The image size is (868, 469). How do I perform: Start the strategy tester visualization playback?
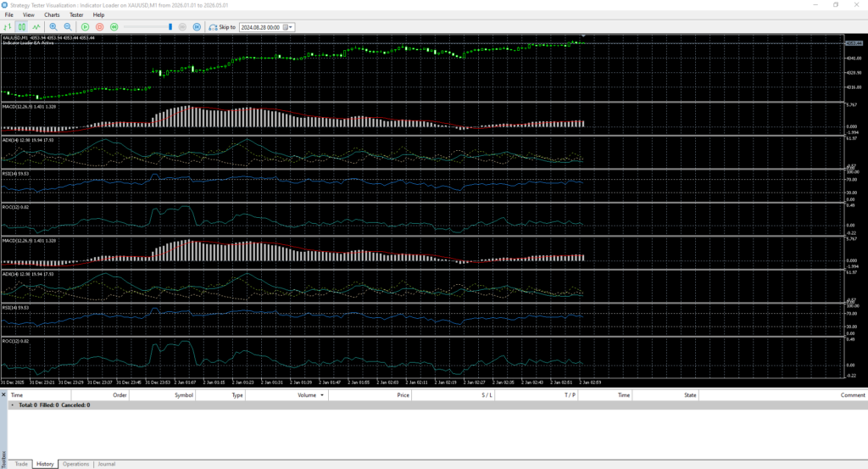(x=86, y=26)
